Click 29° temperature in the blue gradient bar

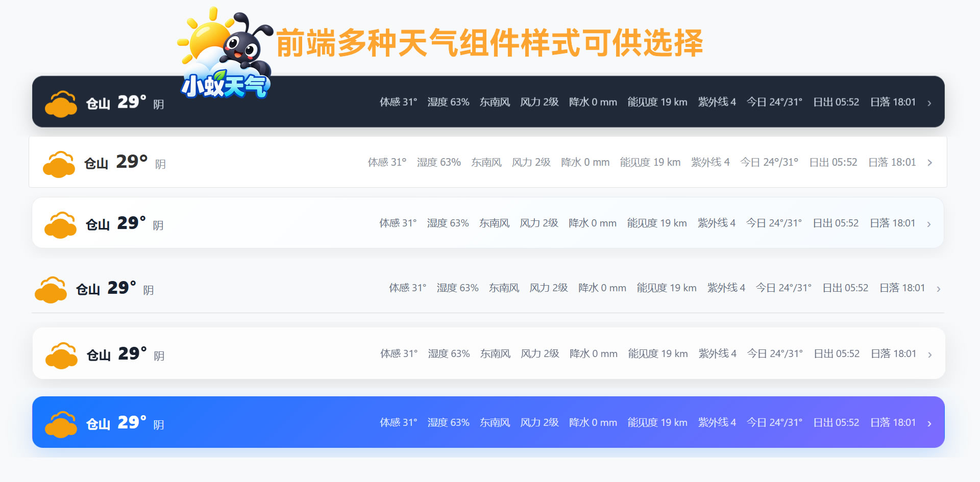132,422
